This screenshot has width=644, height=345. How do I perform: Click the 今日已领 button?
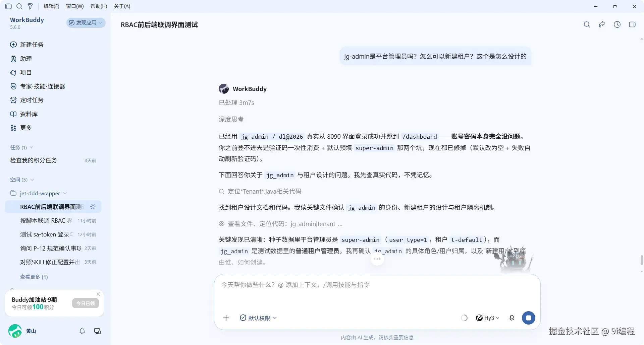86,303
